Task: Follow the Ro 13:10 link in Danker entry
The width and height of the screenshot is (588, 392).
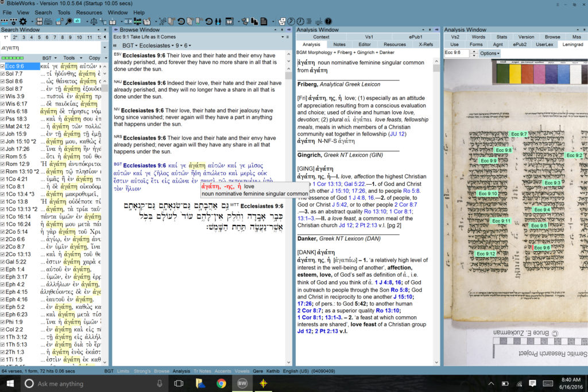Action: [x=388, y=311]
